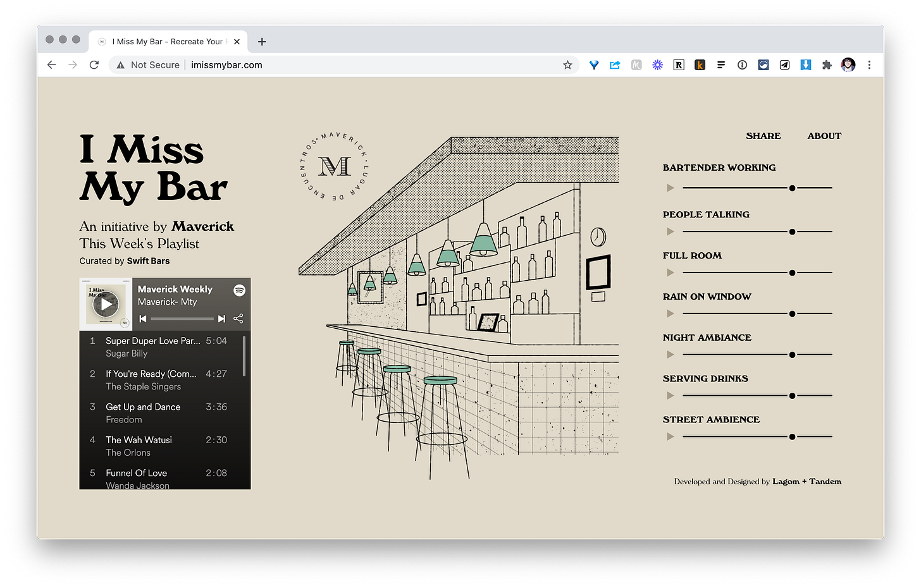Image resolution: width=921 pixels, height=588 pixels.
Task: Open the About page link
Action: [x=824, y=136]
